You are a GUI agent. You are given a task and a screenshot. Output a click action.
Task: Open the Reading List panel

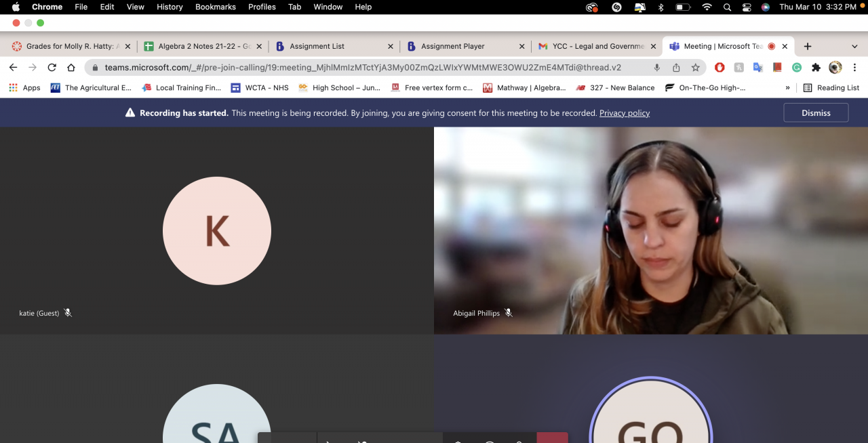[x=831, y=87]
